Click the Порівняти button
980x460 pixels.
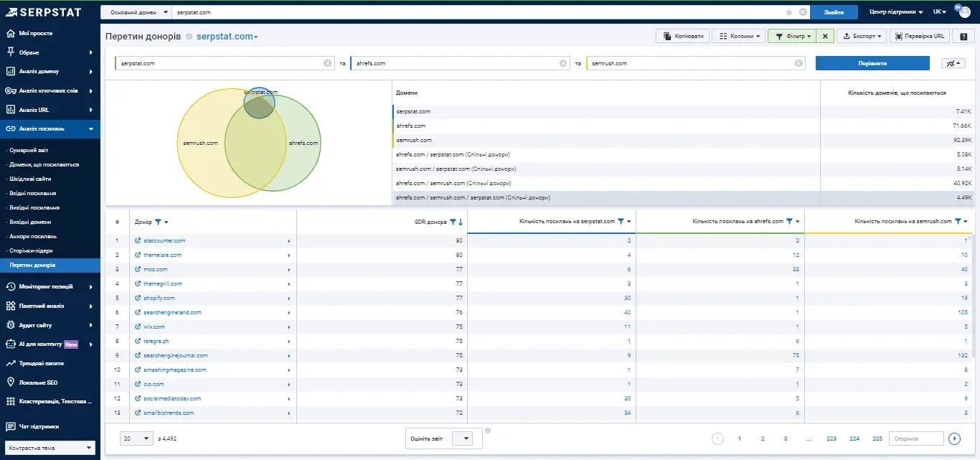(x=872, y=63)
